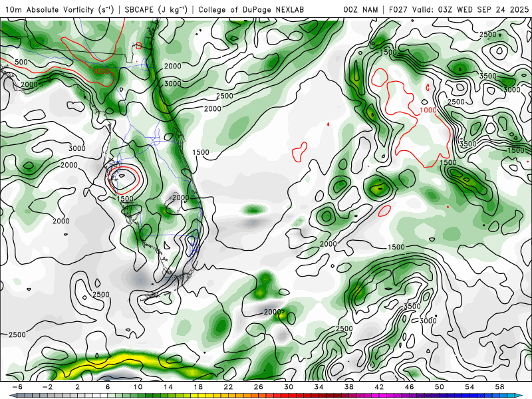Viewport: 532px width, 399px height.
Task: Click the 'SBCAPE (J kg⁻¹)' header label
Action: 156,9
